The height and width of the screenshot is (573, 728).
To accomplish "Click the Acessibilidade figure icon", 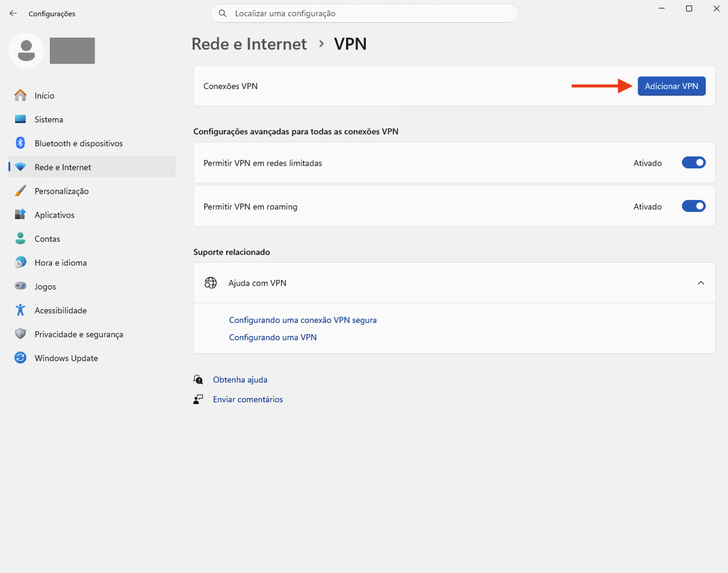I will (x=21, y=310).
